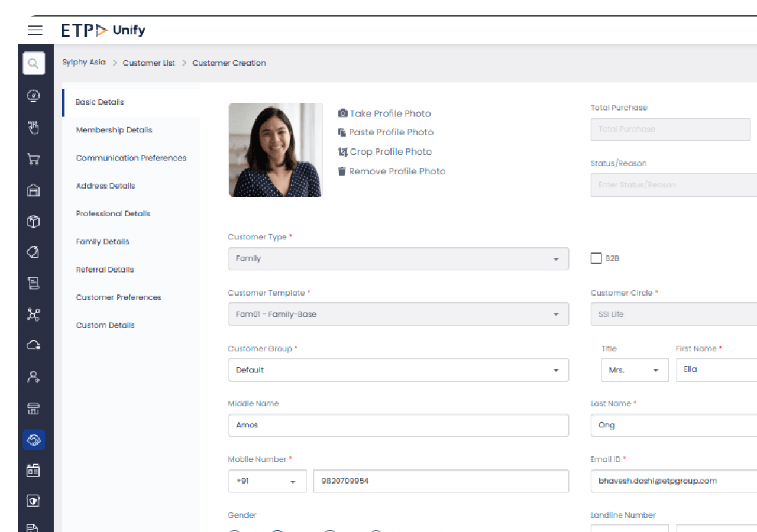This screenshot has height=532, width=757.
Task: Open the hamburger menu
Action: click(x=35, y=30)
